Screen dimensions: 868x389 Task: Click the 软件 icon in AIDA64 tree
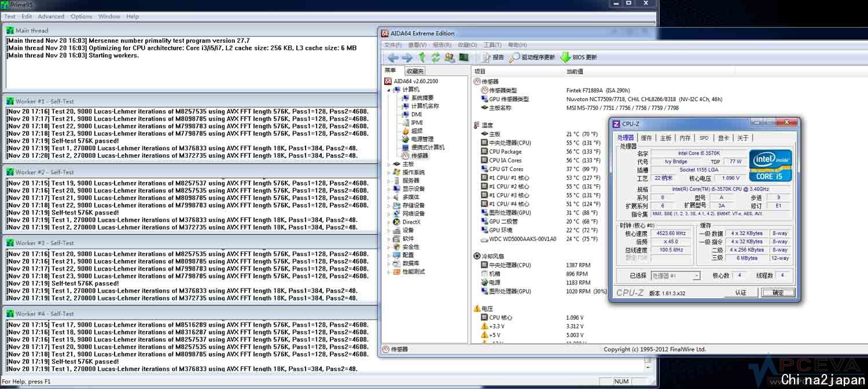click(396, 238)
